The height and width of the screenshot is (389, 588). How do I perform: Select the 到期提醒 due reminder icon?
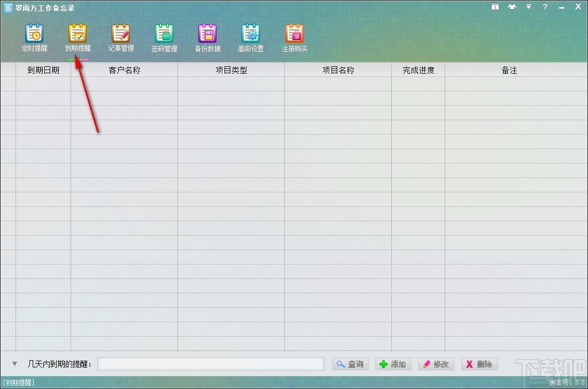pyautogui.click(x=78, y=38)
